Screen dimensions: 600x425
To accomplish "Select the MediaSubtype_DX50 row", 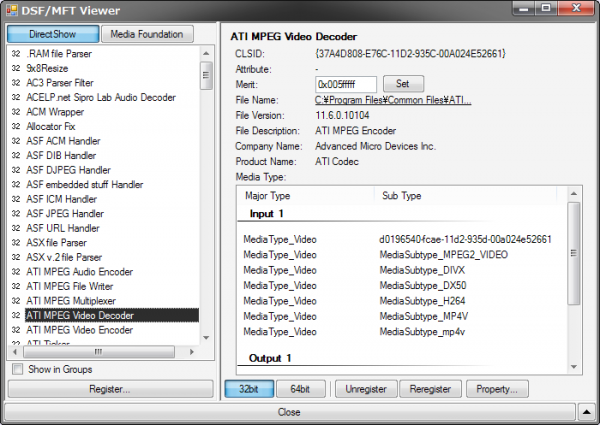I will (x=402, y=285).
